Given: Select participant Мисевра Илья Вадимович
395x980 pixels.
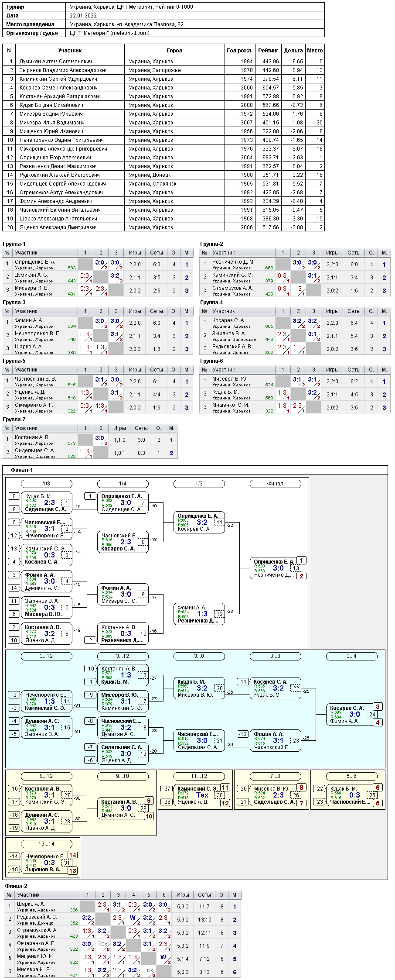Looking at the screenshot, I should tap(52, 123).
